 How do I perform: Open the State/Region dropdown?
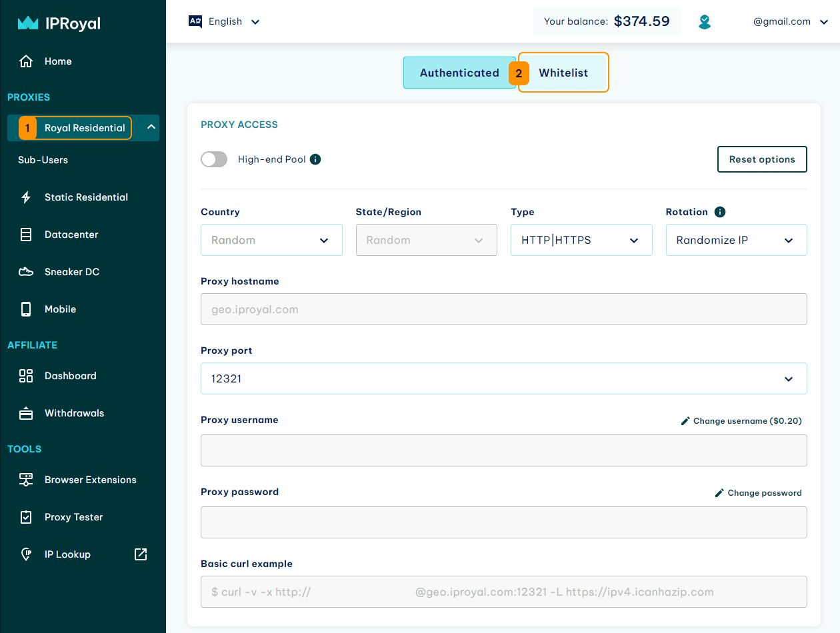(427, 240)
